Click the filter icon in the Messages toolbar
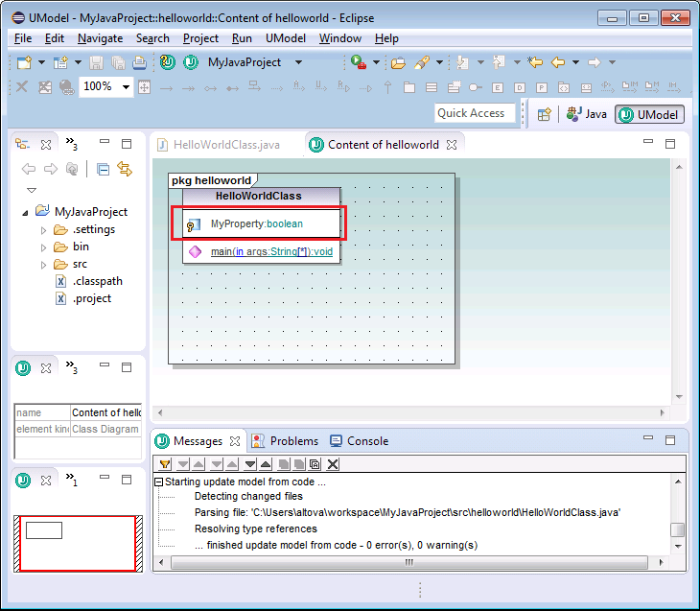This screenshot has height=611, width=700. point(165,464)
